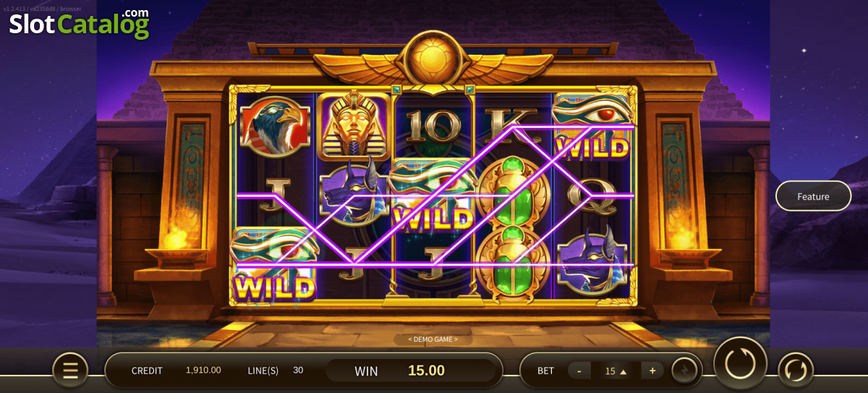
Task: Click the bottom-left WILD symbol
Action: (274, 265)
